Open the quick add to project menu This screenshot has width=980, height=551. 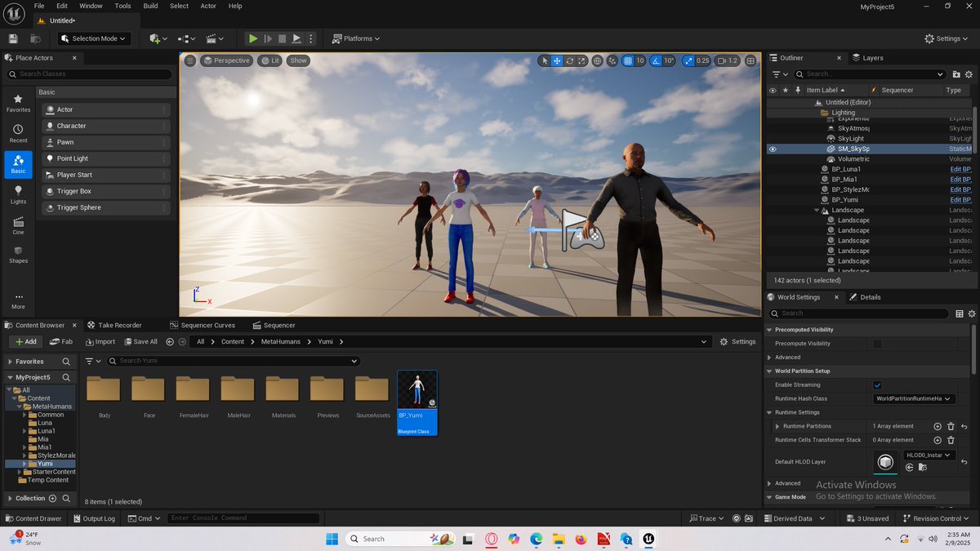(158, 38)
